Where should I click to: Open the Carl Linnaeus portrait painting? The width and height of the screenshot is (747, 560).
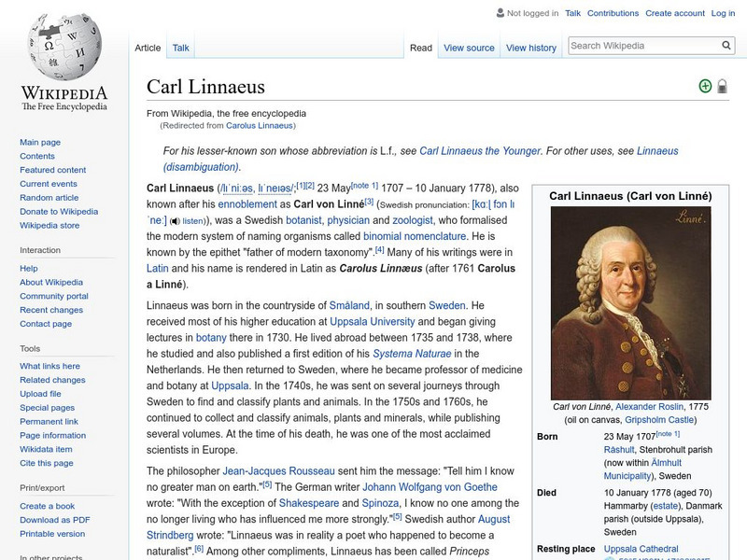pos(630,303)
